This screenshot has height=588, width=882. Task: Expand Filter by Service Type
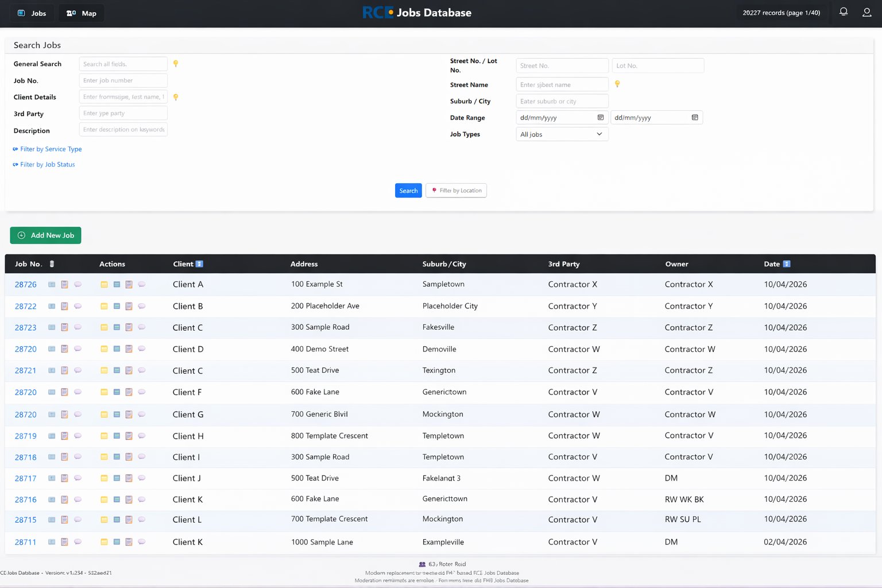pos(51,149)
